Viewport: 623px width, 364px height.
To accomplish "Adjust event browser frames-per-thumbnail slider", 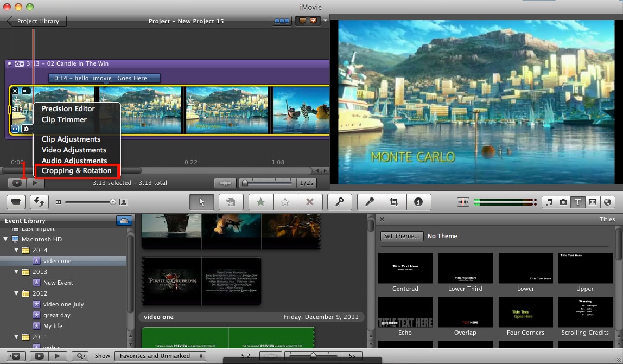I will (314, 355).
